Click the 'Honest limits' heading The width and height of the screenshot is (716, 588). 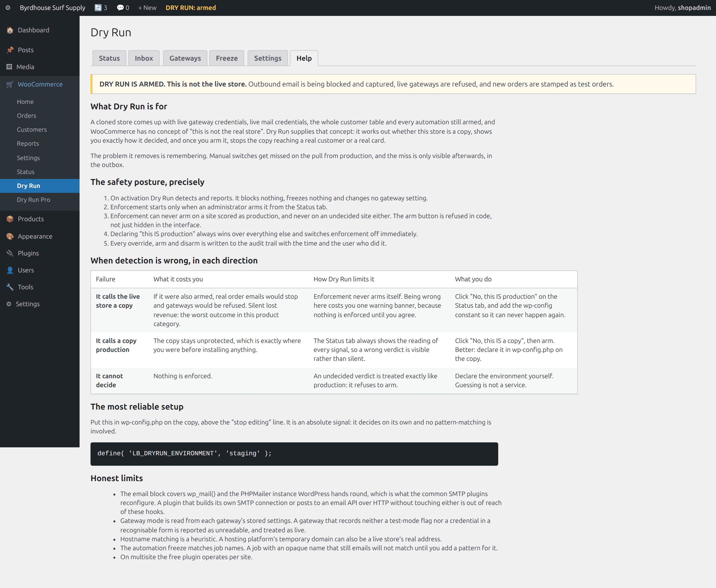[x=117, y=478]
